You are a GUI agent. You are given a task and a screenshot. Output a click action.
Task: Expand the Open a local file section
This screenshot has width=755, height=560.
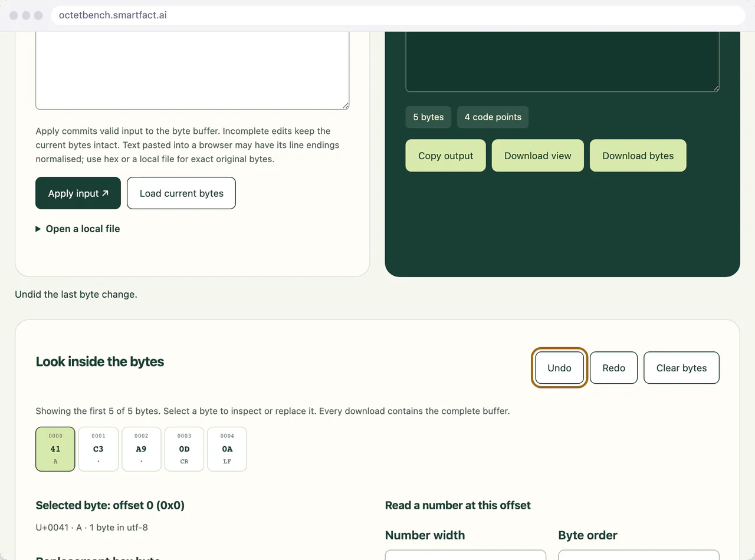78,229
